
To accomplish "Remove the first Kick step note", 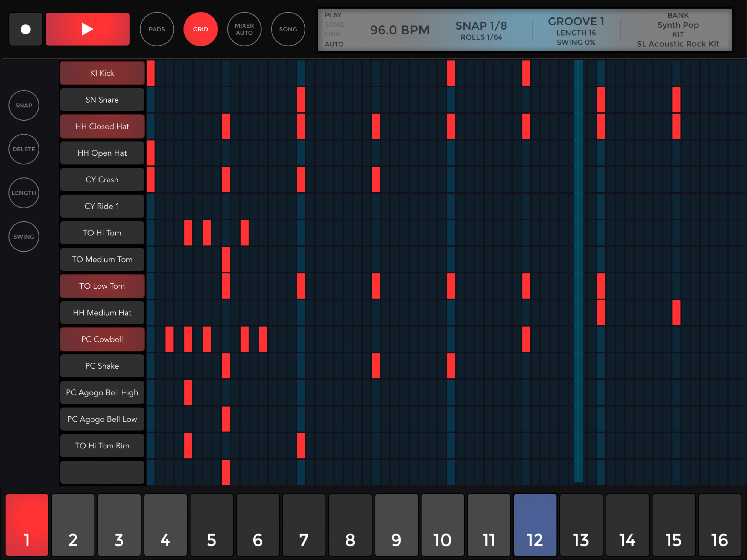I will 151,73.
